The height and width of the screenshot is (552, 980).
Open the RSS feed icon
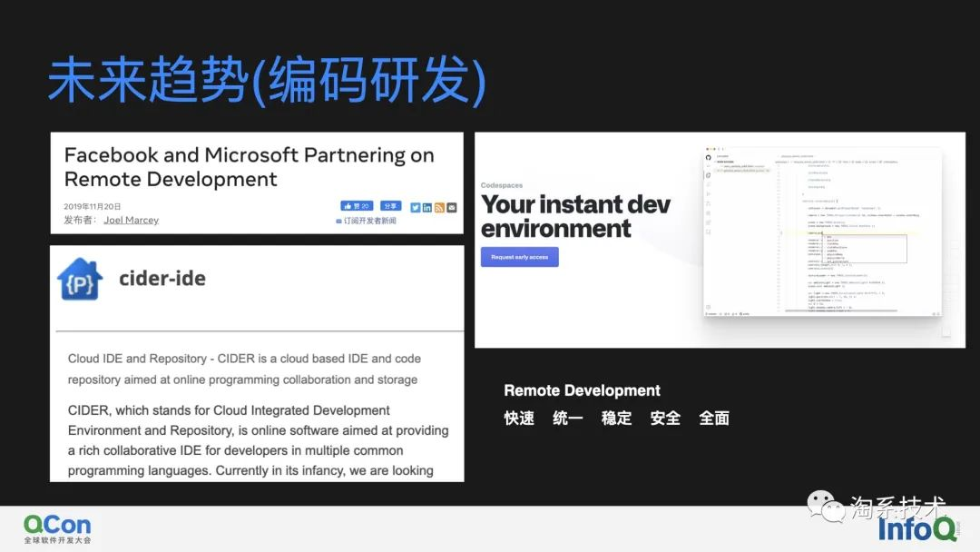tap(439, 208)
